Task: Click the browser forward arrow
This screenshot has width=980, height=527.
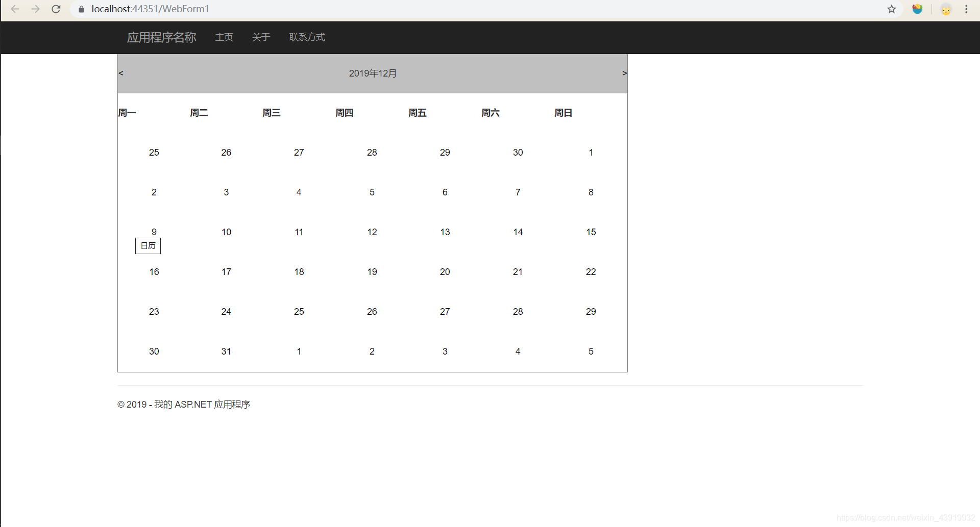Action: [x=35, y=9]
